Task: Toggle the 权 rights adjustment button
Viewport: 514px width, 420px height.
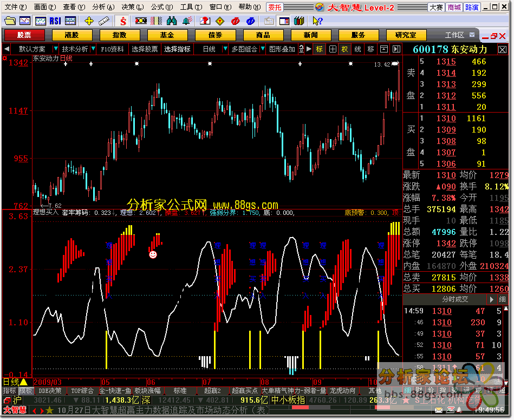Action: [344, 49]
